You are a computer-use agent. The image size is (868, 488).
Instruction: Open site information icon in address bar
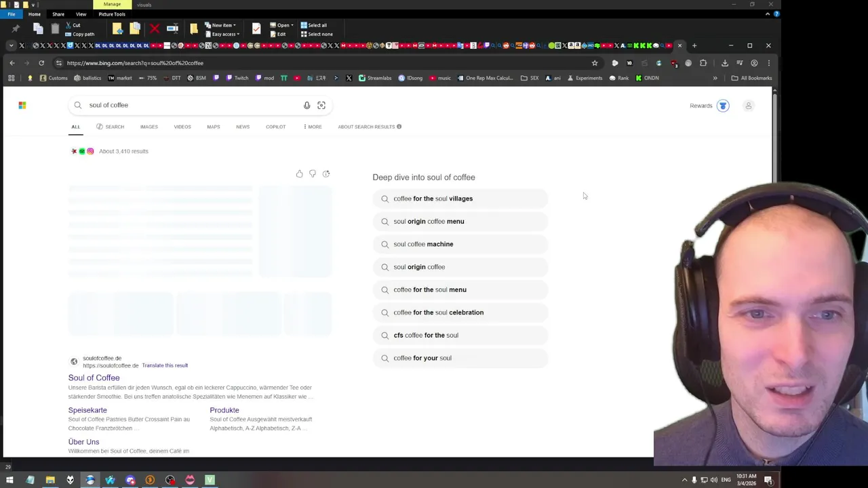click(59, 63)
